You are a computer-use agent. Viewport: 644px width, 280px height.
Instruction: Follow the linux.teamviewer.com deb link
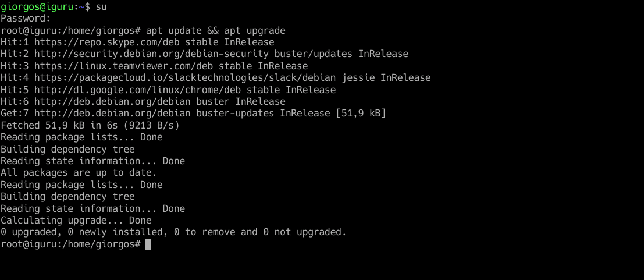123,66
